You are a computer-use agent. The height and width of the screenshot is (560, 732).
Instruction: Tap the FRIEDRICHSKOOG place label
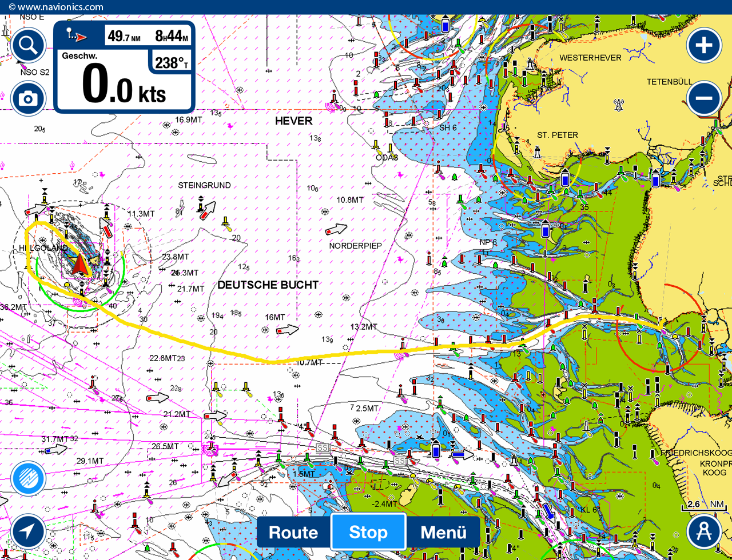pyautogui.click(x=696, y=453)
